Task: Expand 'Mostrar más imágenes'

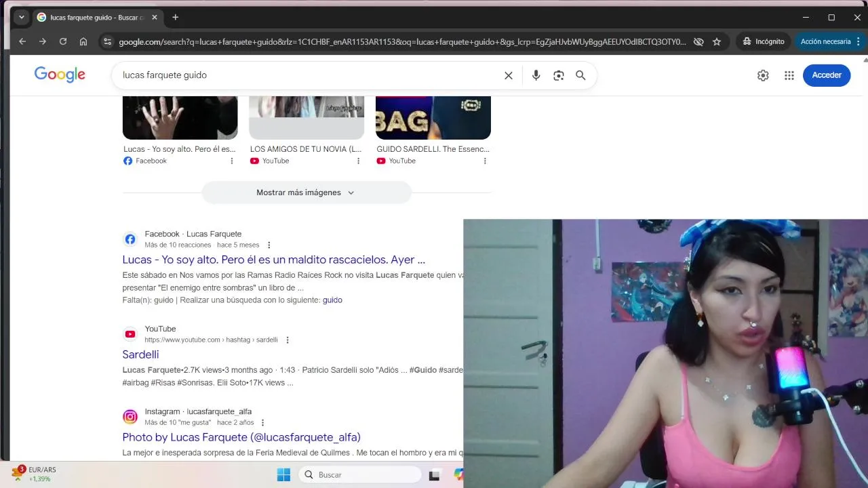Action: [306, 192]
